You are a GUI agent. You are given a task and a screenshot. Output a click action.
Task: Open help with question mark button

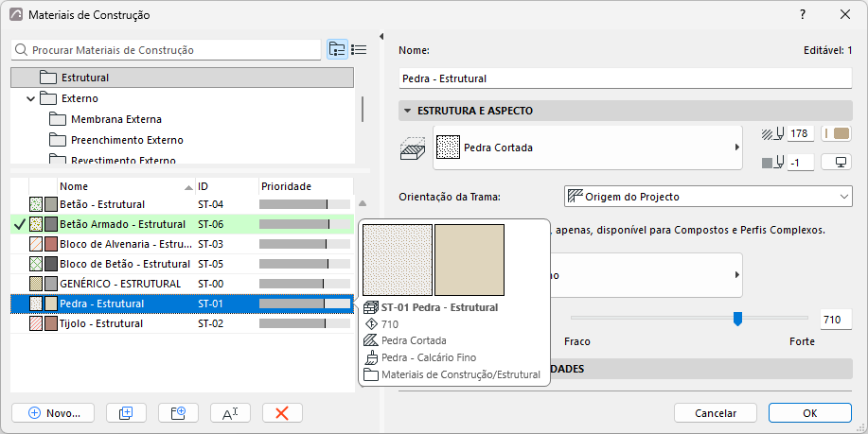803,15
